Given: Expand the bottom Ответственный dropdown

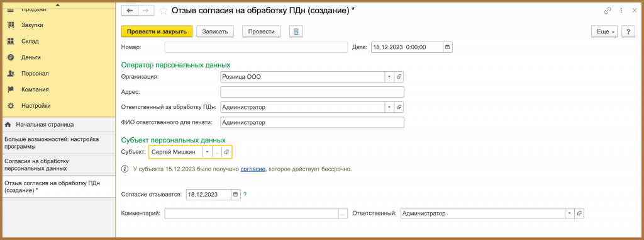Looking at the screenshot, I should point(570,214).
